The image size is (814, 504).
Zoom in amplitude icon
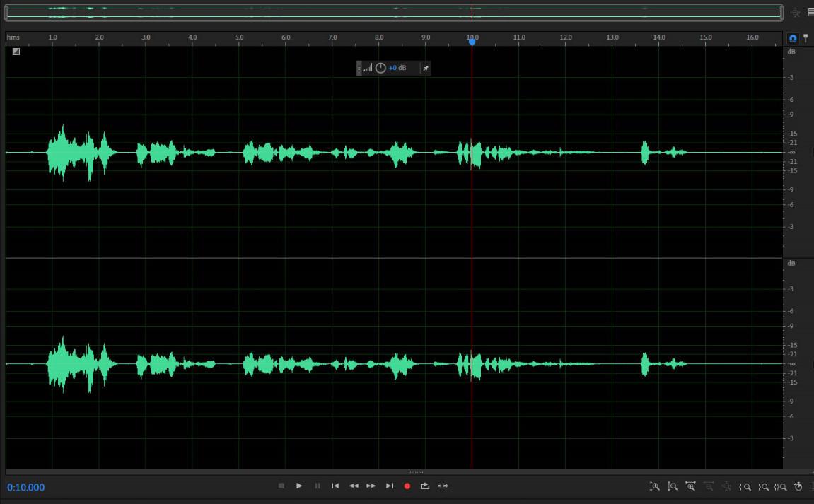pyautogui.click(x=655, y=486)
